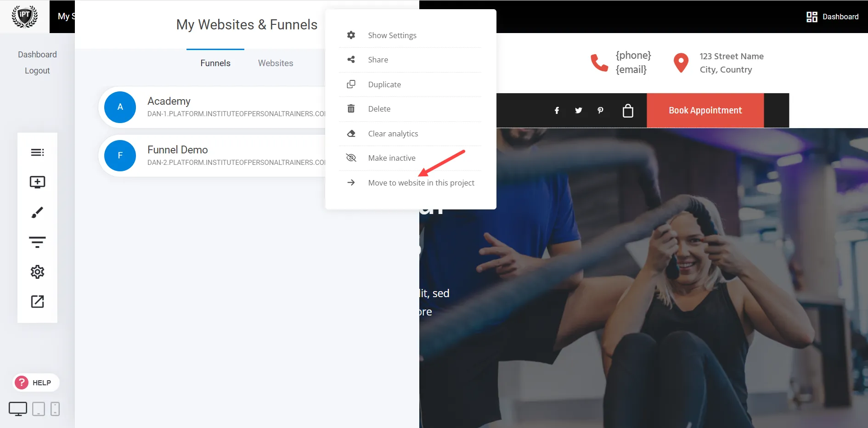This screenshot has height=428, width=868.
Task: Click the share icon in context menu
Action: coord(351,60)
